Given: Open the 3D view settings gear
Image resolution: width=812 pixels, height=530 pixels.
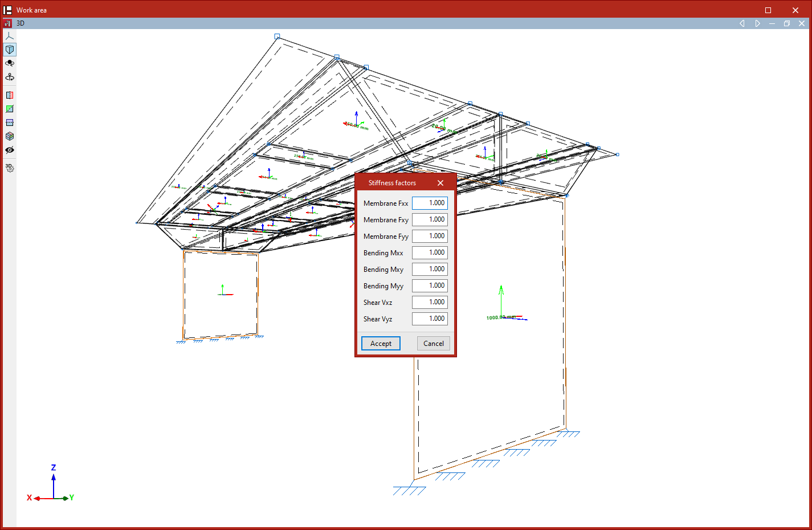Looking at the screenshot, I should coord(10,168).
